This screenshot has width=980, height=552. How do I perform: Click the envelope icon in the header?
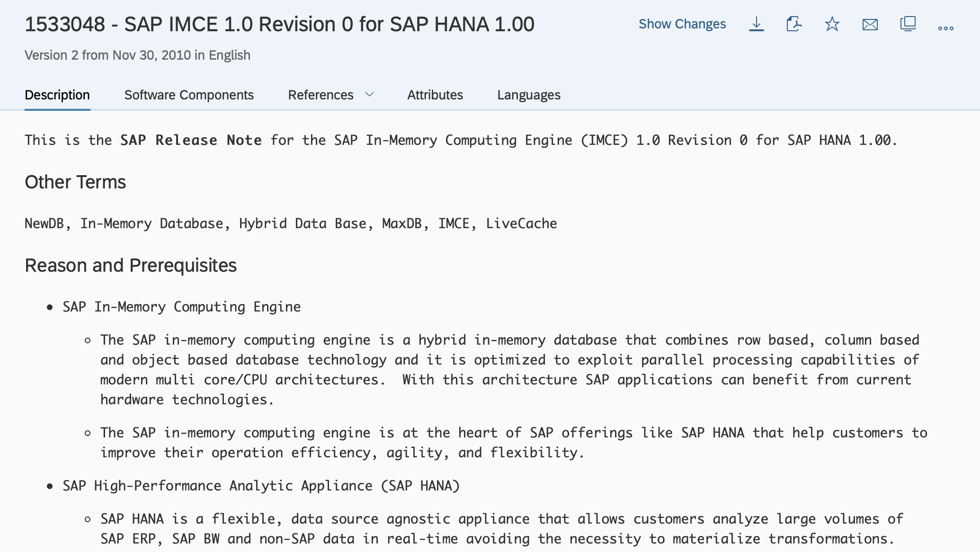(870, 24)
